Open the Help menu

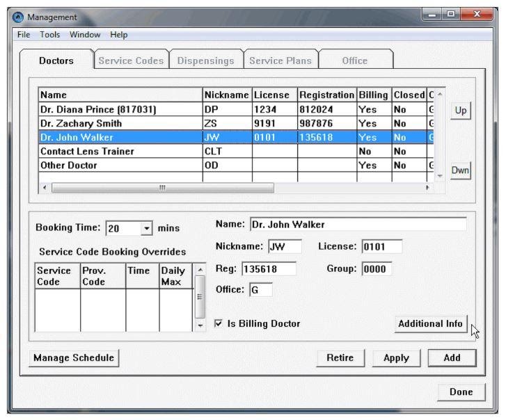tap(118, 35)
